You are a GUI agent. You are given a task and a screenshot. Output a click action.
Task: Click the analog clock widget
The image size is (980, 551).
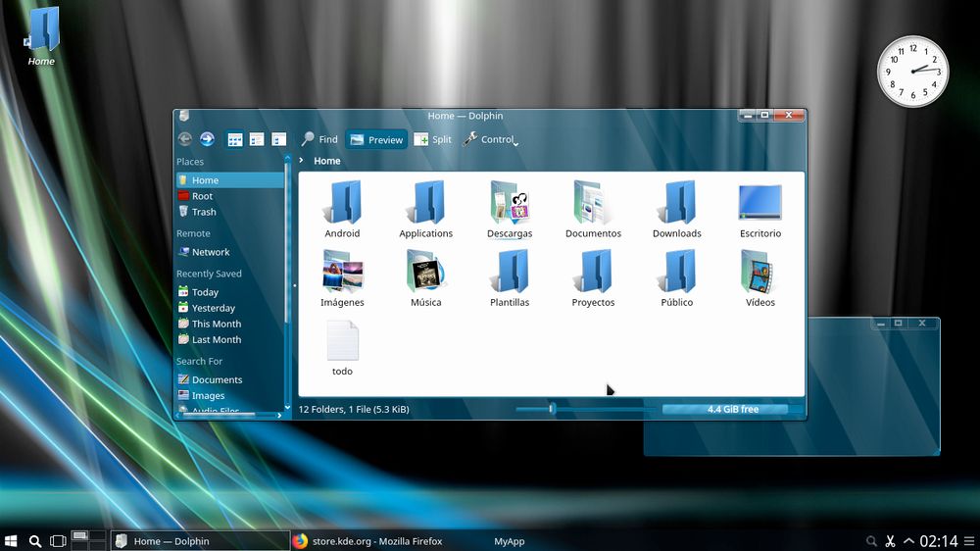(x=912, y=72)
